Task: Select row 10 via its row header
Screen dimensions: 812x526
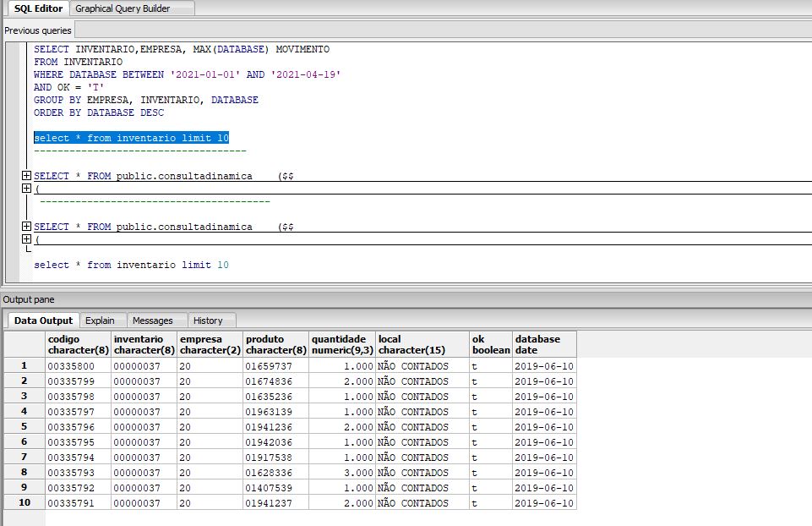Action: click(x=25, y=503)
